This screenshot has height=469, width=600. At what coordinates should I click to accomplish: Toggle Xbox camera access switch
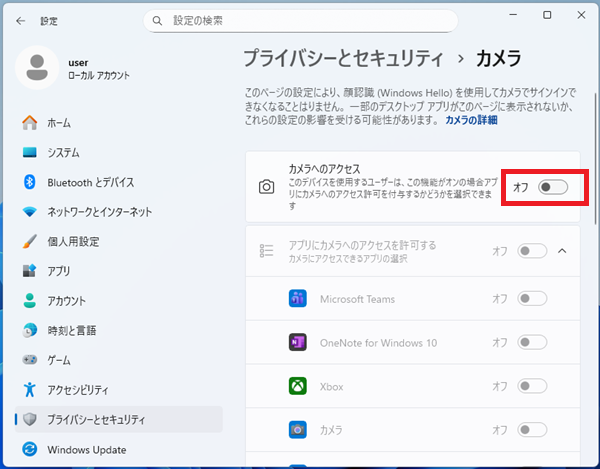pos(532,386)
